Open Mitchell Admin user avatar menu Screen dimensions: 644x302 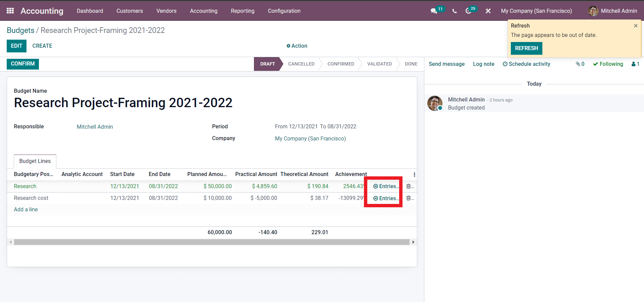point(613,11)
